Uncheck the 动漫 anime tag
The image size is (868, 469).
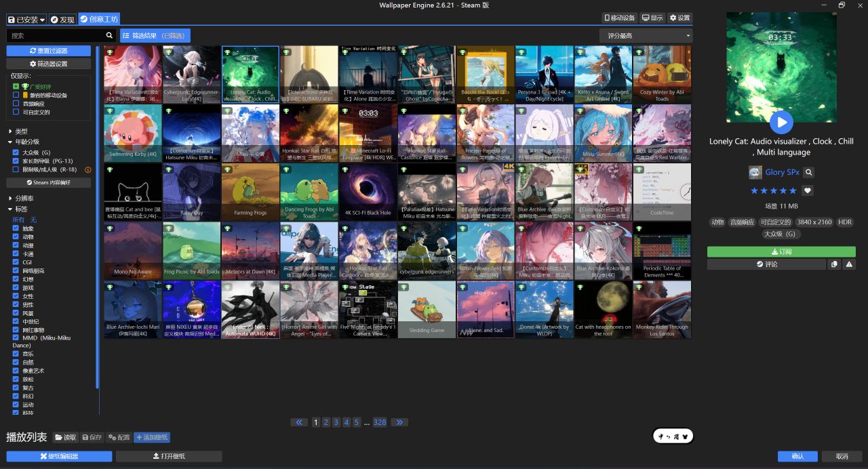pos(16,245)
